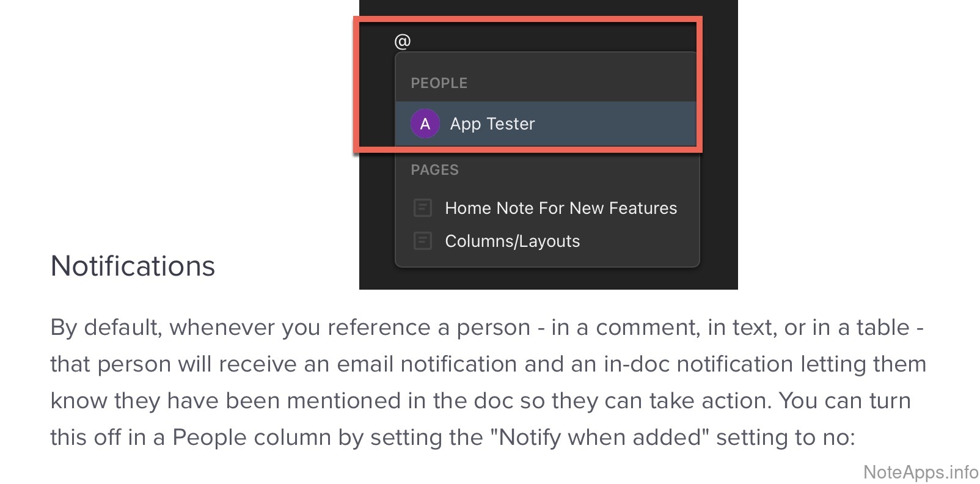Click the purple 'A' avatar icon
Screen dimensions: 980x484
[425, 124]
